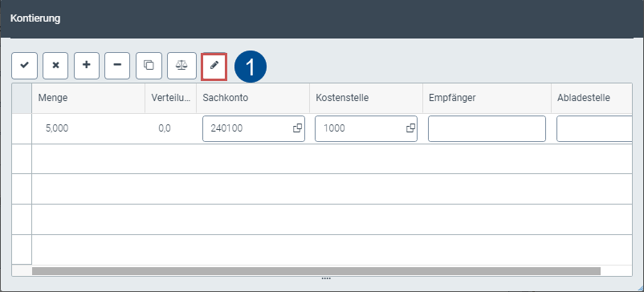Select the Kostenstelle column header
This screenshot has height=292, width=644.
point(366,98)
